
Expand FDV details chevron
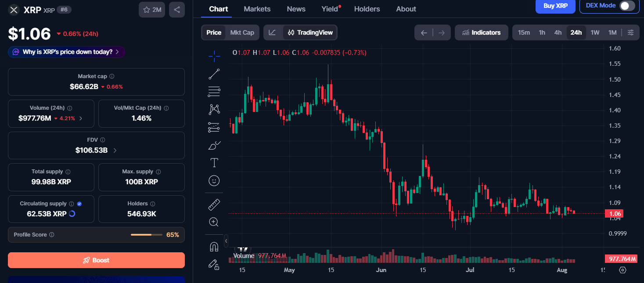pos(115,150)
